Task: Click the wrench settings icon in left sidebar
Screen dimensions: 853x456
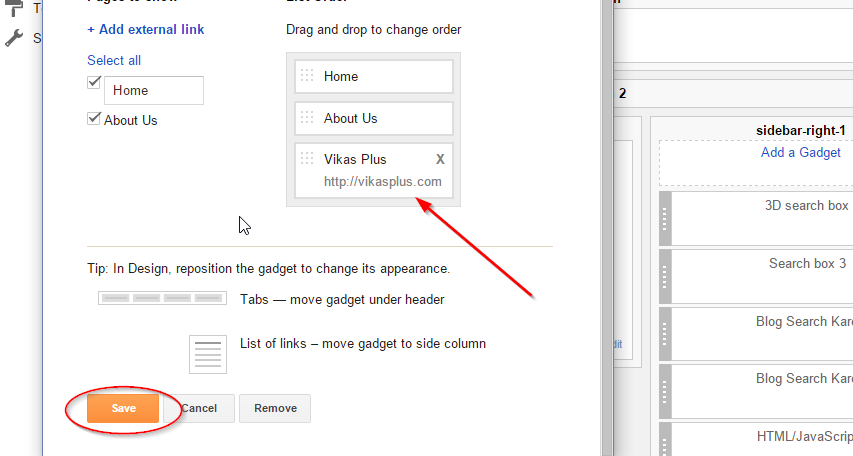Action: tap(14, 38)
